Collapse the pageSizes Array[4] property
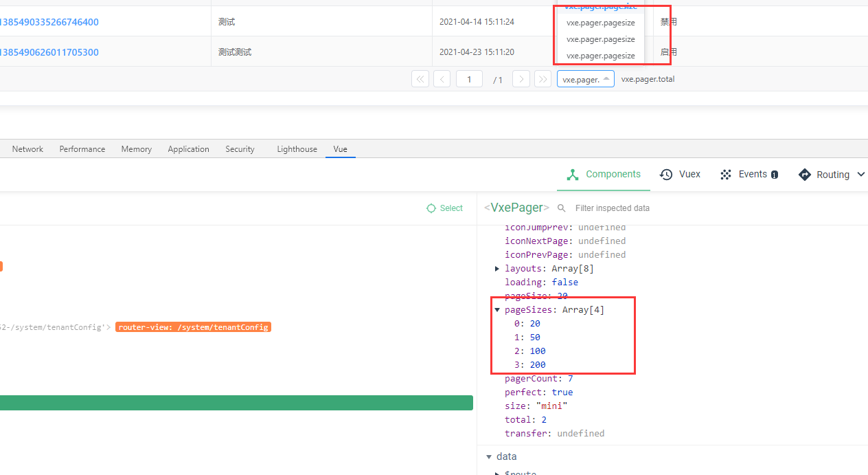 click(x=497, y=309)
